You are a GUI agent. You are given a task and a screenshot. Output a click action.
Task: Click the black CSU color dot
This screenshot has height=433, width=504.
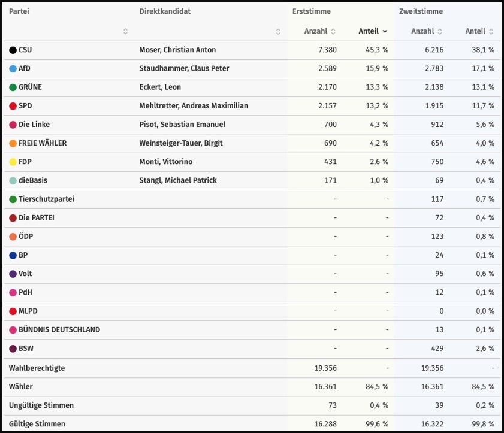point(13,50)
